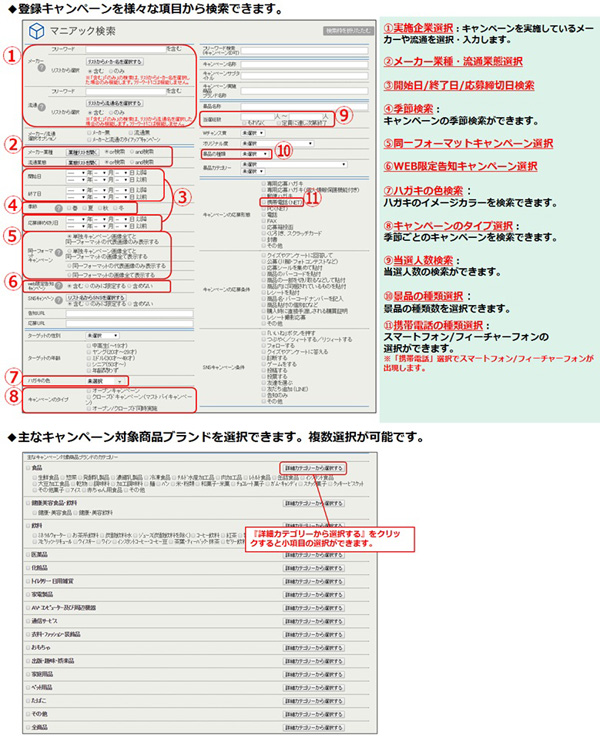This screenshot has height=736, width=600.
Task: Check the 冬 season checkbox
Action: (x=115, y=208)
